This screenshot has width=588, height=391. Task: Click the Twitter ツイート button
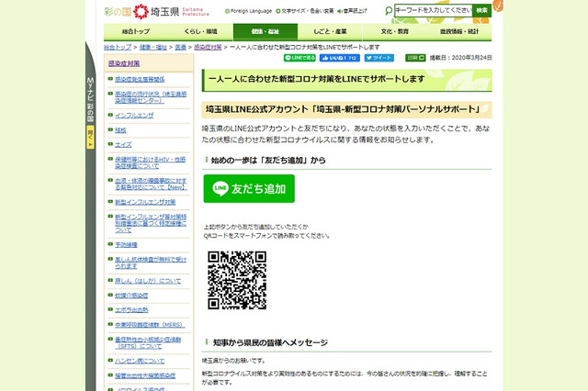tap(379, 58)
